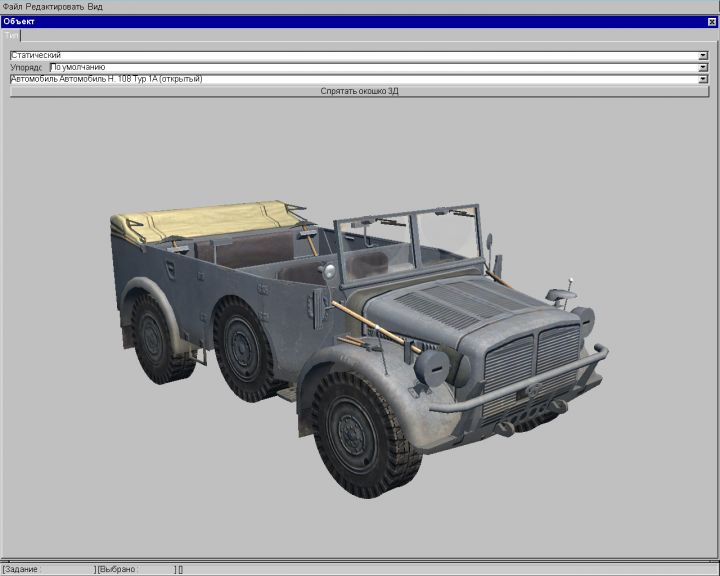Open the Файл menu
This screenshot has height=576, width=720.
coord(12,6)
